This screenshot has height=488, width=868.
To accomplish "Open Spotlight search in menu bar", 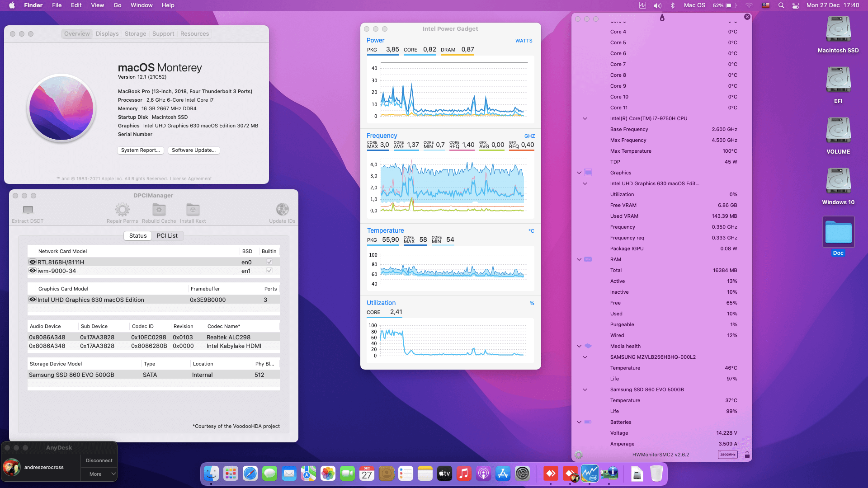I will (781, 5).
